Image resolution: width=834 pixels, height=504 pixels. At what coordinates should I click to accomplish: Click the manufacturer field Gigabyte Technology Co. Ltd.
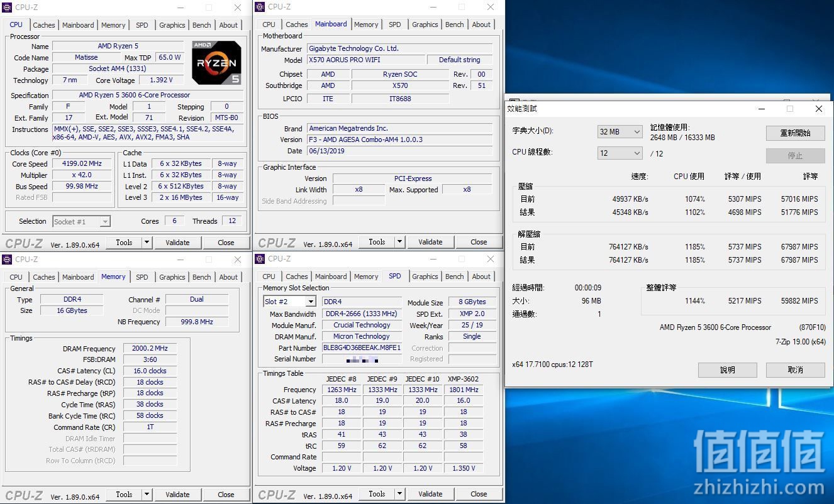pyautogui.click(x=401, y=48)
